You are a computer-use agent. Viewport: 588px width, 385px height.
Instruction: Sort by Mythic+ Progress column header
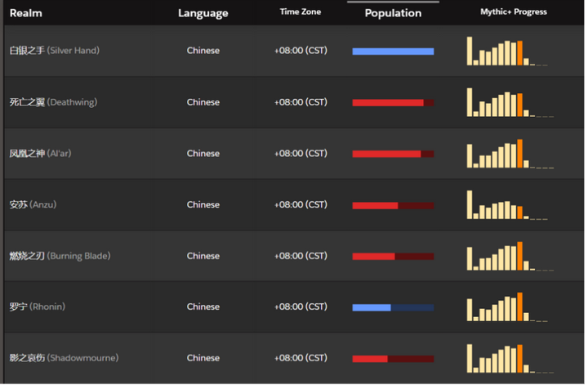coord(514,11)
